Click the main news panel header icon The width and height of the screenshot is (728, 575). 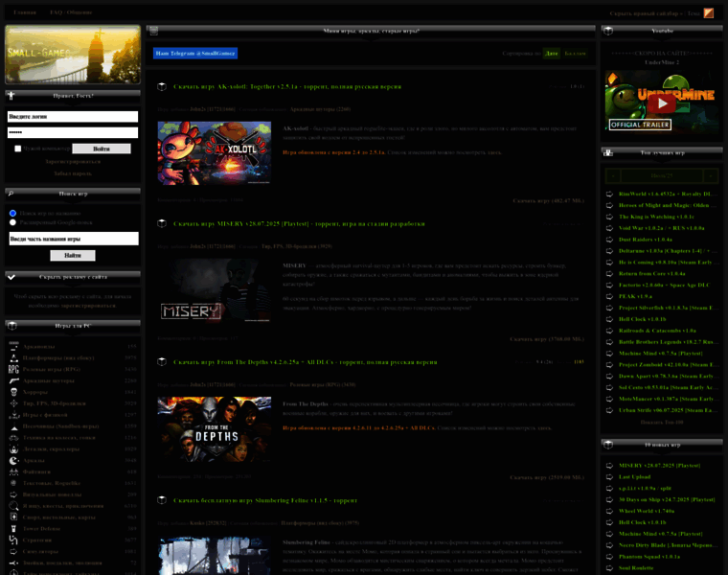tap(153, 31)
